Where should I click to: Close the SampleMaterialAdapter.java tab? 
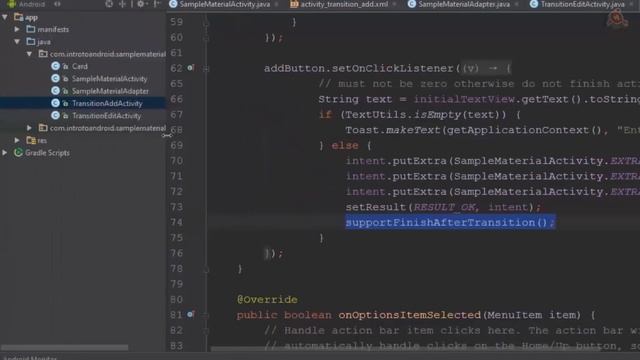pyautogui.click(x=517, y=4)
